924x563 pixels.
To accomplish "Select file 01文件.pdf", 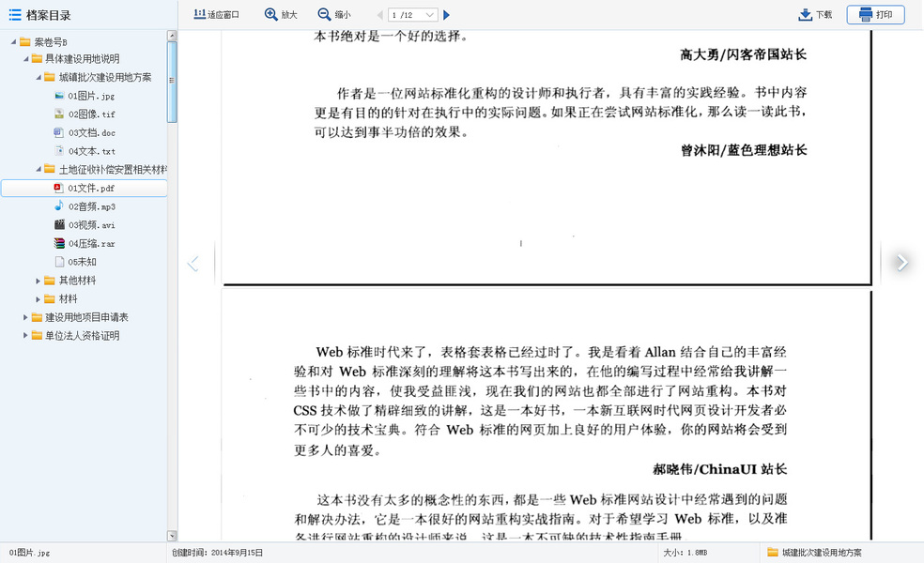I will pyautogui.click(x=84, y=188).
